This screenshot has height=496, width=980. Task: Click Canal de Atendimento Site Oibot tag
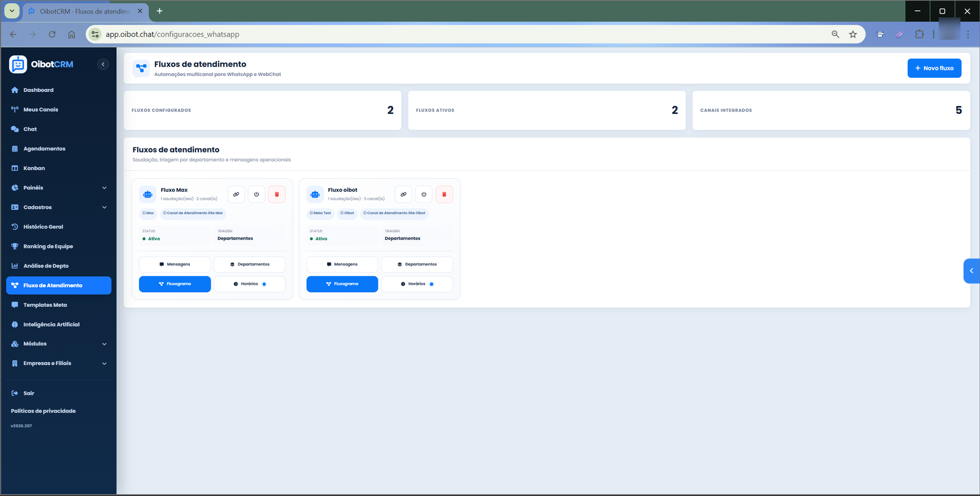(x=394, y=213)
